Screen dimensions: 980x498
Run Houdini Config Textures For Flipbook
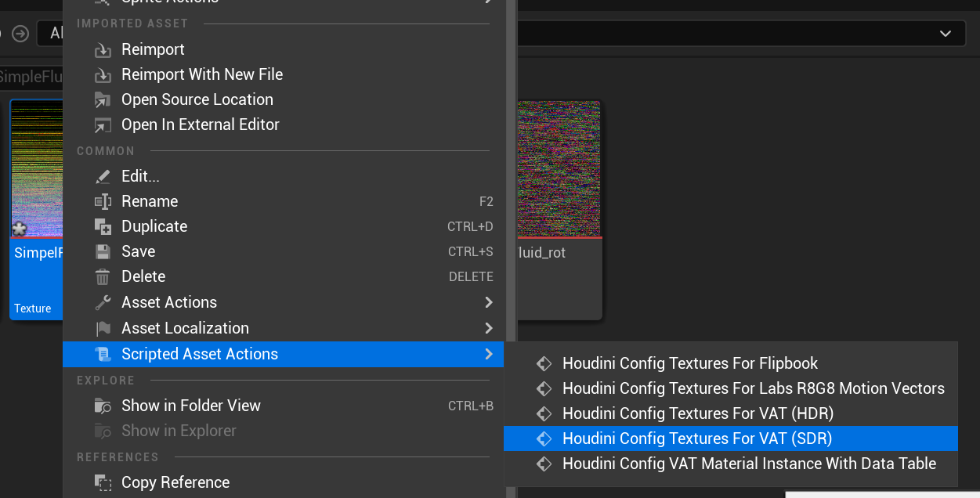pos(731,363)
